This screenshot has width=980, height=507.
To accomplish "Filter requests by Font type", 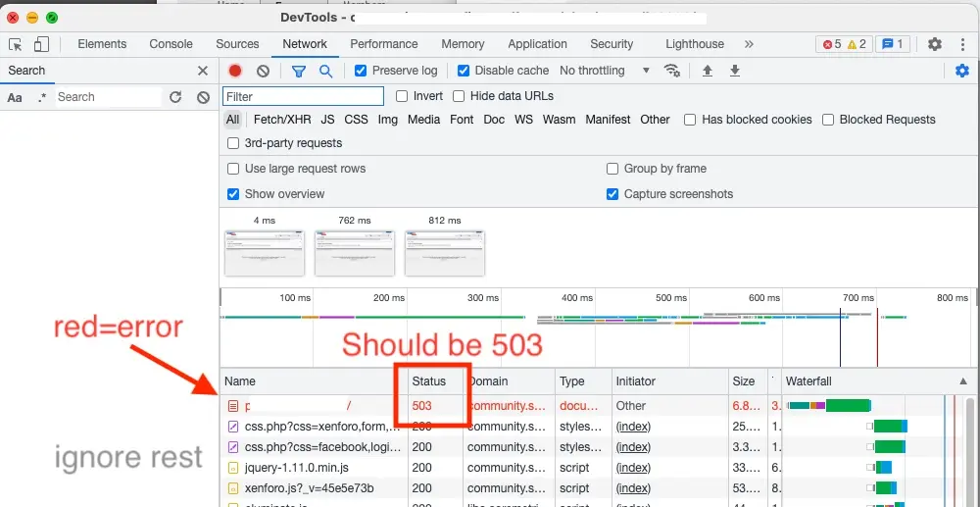I will click(462, 120).
